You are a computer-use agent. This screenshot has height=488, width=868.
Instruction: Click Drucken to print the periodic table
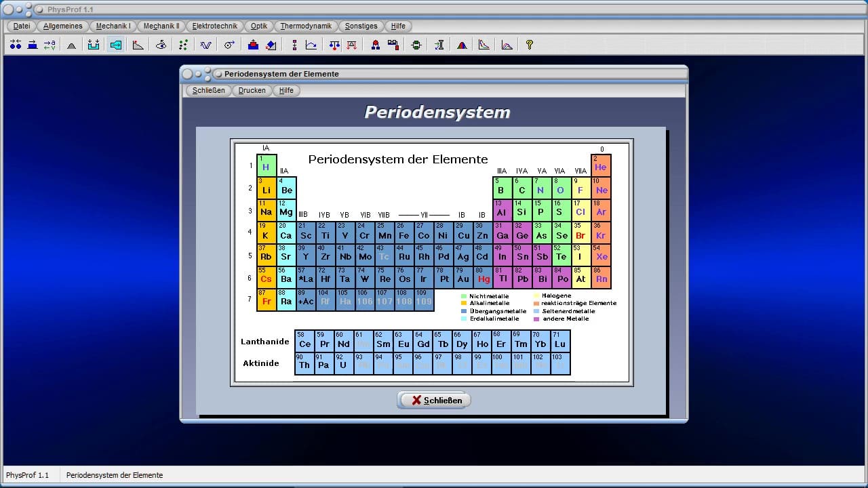[252, 90]
